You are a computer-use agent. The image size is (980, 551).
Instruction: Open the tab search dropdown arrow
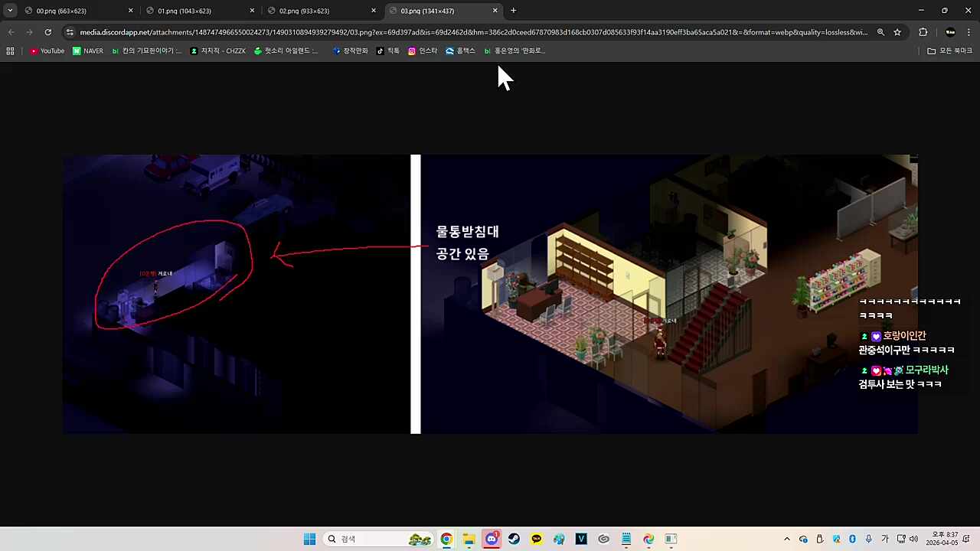(10, 11)
